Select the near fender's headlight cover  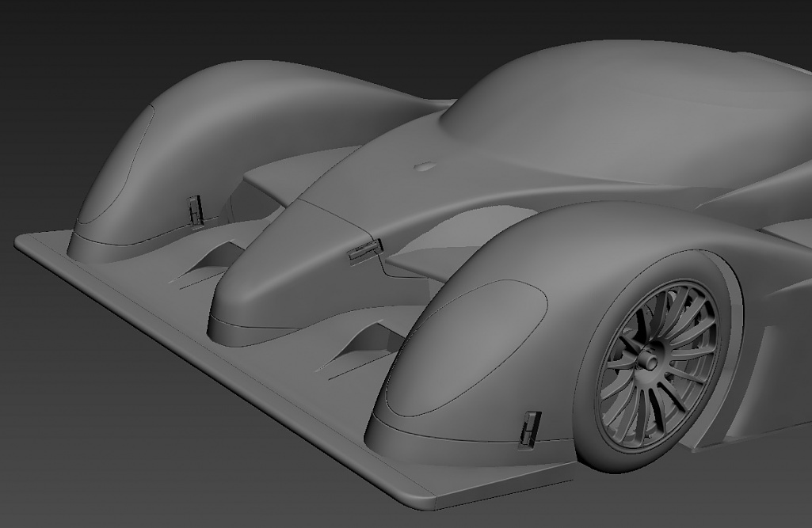click(x=466, y=348)
